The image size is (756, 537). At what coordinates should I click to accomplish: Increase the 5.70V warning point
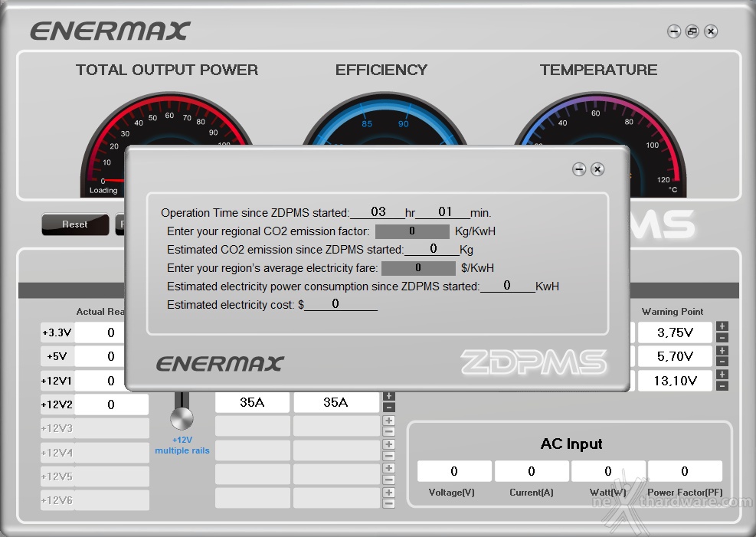pos(722,350)
